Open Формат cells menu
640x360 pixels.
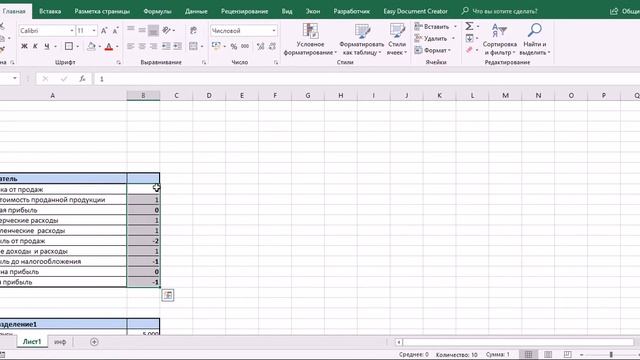tap(433, 50)
